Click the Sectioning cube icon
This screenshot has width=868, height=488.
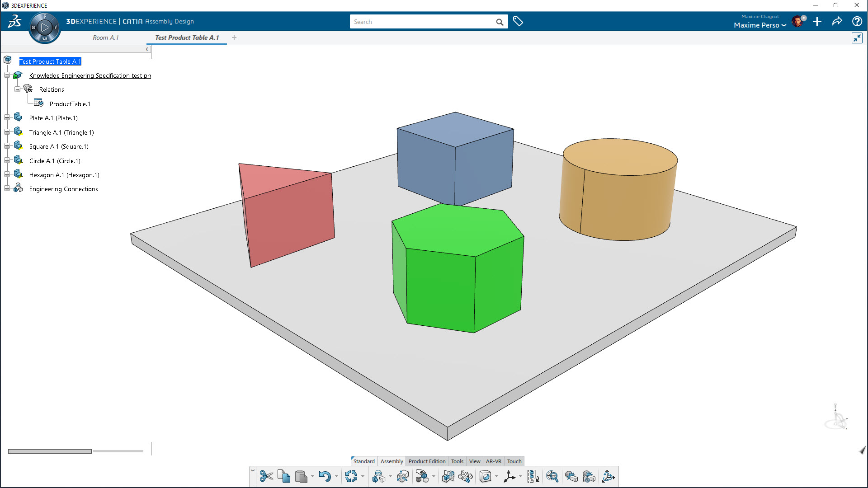click(448, 476)
